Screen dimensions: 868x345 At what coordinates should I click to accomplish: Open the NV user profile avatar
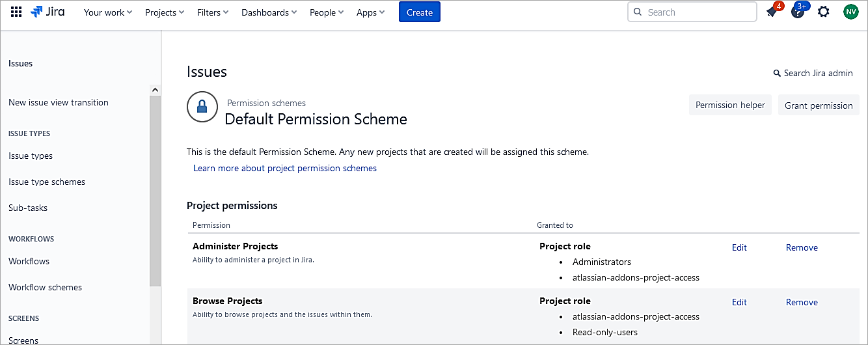pyautogui.click(x=850, y=12)
